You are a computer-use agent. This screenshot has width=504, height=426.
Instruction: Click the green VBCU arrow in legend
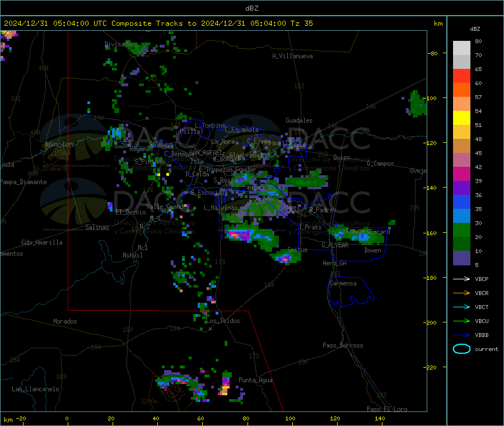[461, 321]
